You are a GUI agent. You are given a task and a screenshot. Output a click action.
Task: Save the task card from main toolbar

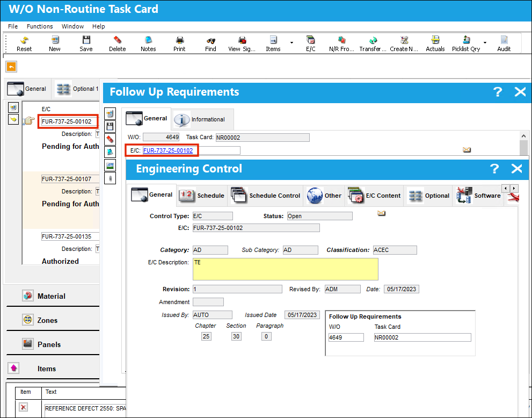[x=86, y=44]
